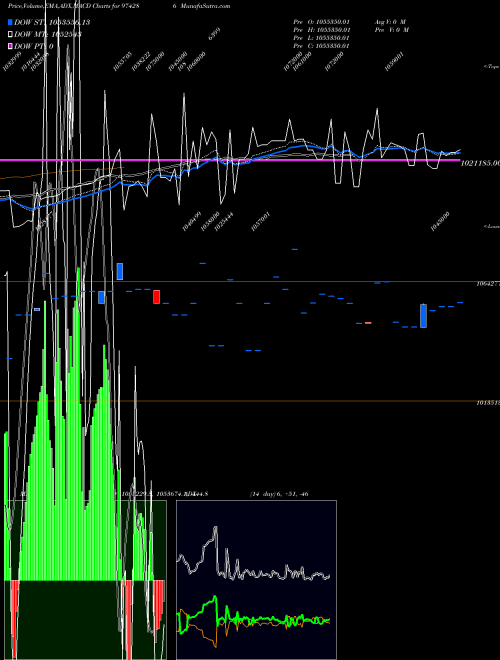Click the magenta DOW PT legend swatch
The height and width of the screenshot is (660, 500).
click(x=10, y=46)
